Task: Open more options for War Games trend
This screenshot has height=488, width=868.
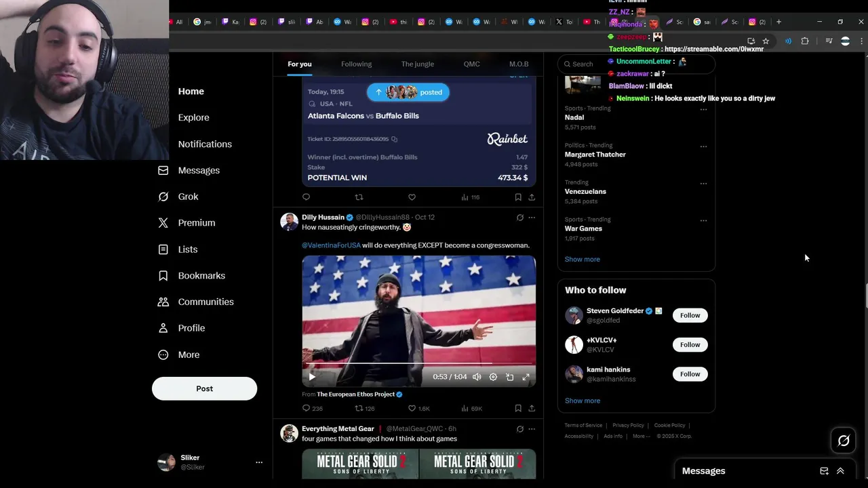Action: pos(703,220)
